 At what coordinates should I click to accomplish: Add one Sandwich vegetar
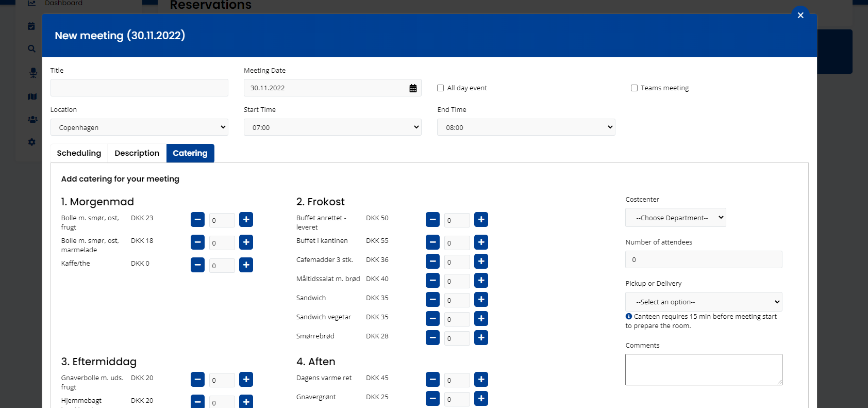click(x=481, y=319)
